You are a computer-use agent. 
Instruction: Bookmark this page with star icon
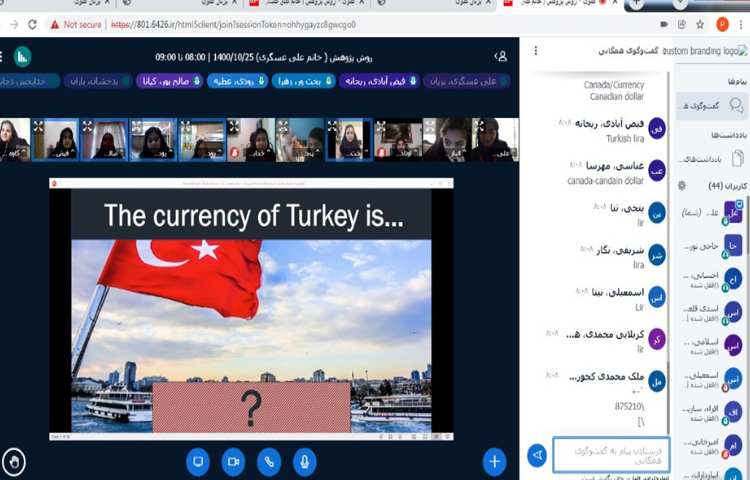point(700,24)
